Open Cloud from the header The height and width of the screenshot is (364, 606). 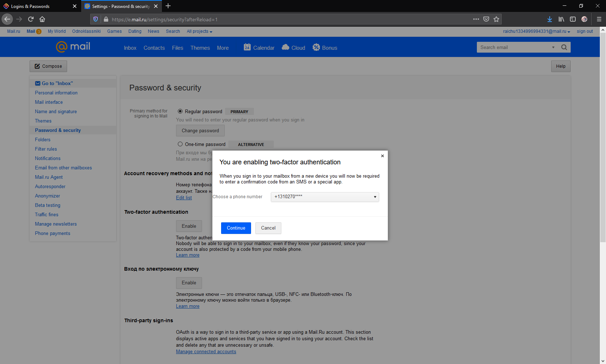click(x=293, y=48)
